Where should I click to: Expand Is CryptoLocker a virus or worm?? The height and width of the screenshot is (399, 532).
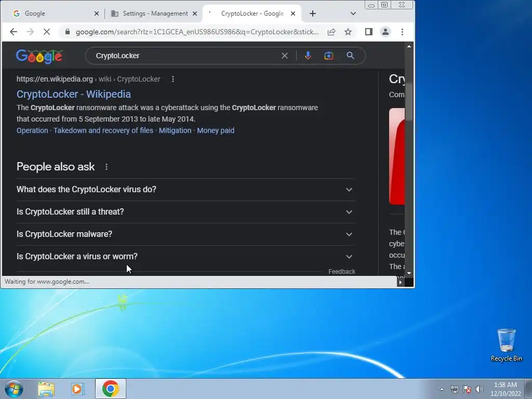click(x=185, y=257)
